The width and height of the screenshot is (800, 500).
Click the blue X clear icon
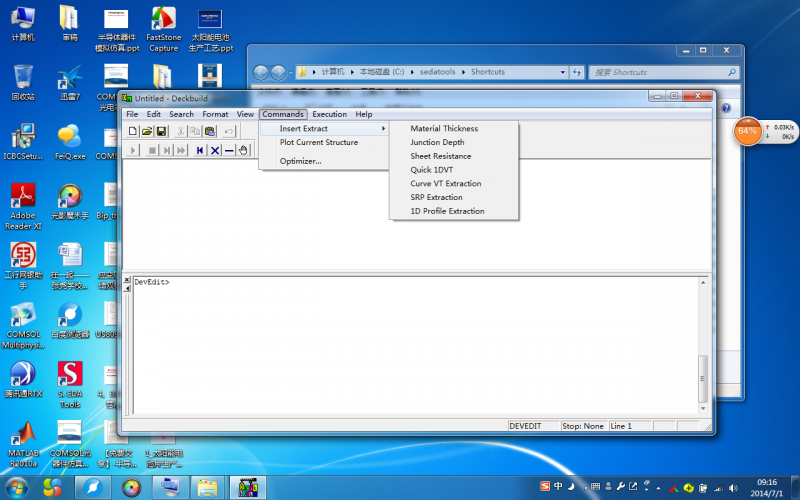215,150
